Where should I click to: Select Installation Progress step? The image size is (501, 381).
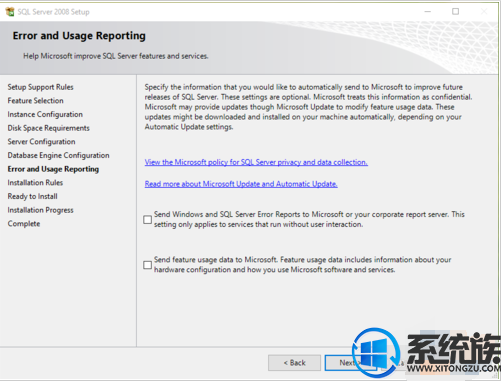[40, 210]
